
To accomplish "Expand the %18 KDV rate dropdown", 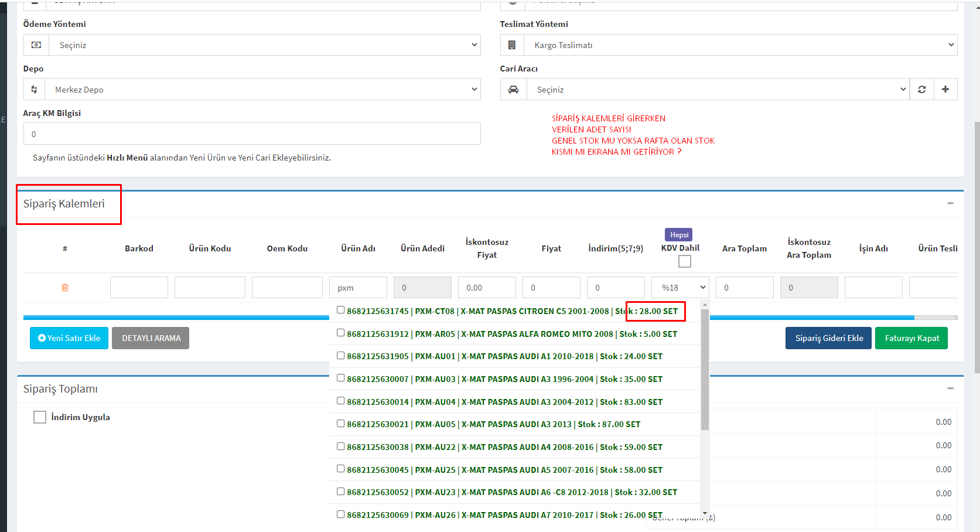I will pyautogui.click(x=680, y=288).
